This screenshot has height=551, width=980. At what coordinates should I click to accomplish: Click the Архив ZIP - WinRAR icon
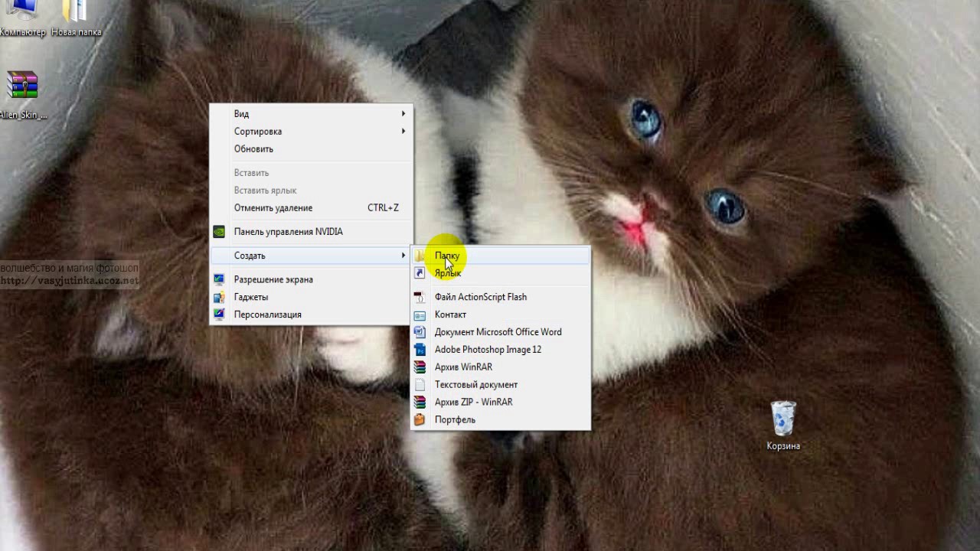tap(420, 402)
